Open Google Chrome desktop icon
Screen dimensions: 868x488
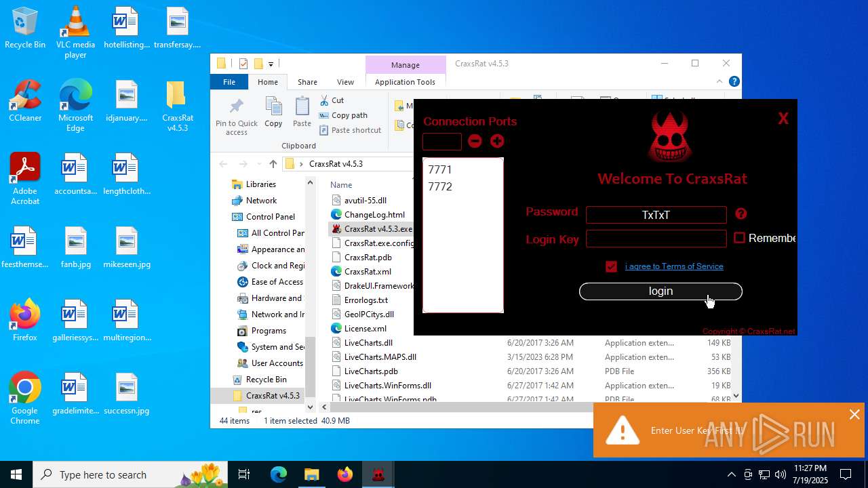(x=25, y=399)
